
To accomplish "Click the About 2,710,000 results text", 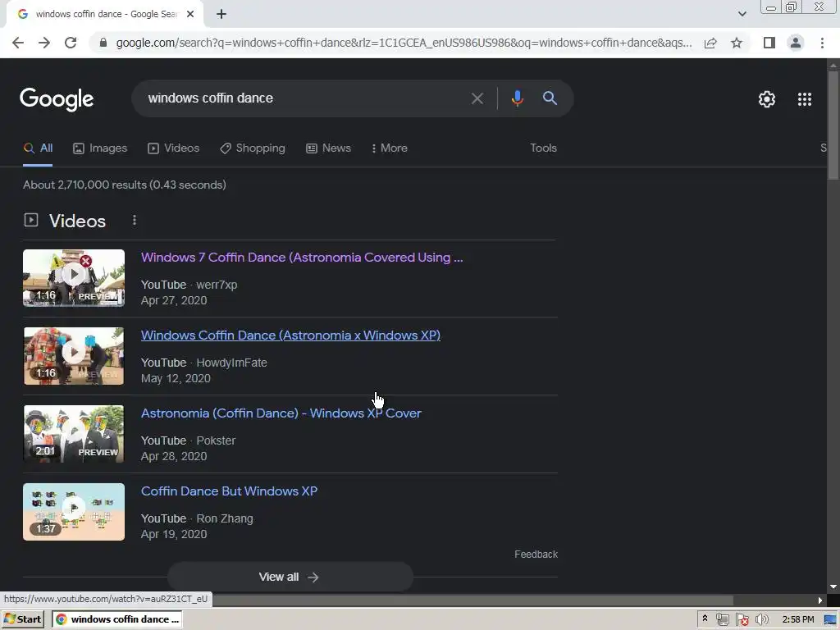I will pos(125,185).
